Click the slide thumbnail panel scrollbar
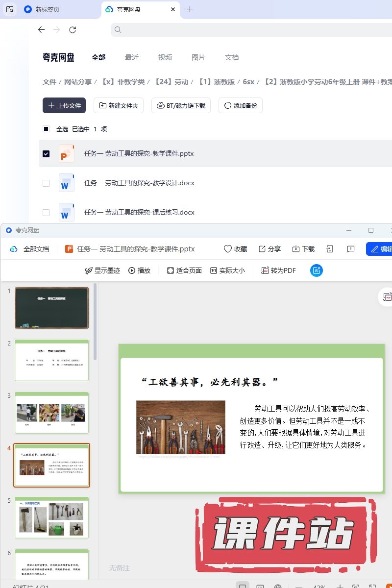392x588 pixels. [x=95, y=323]
